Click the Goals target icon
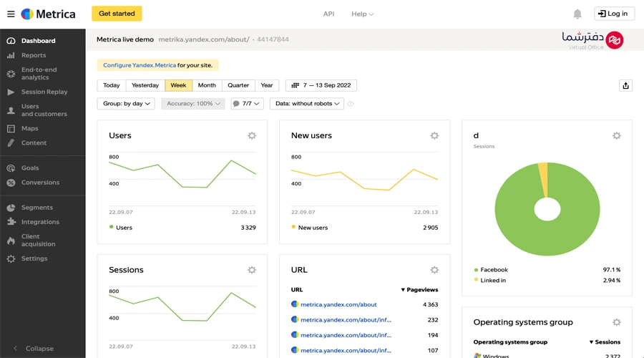The width and height of the screenshot is (644, 358). pyautogui.click(x=11, y=168)
